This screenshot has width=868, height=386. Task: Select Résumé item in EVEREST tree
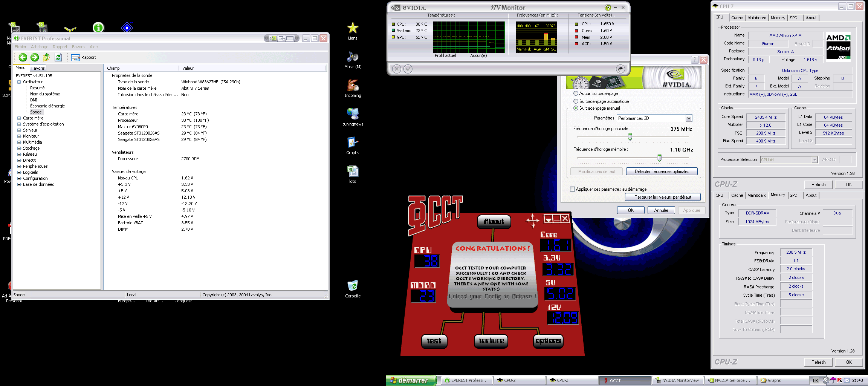(37, 88)
